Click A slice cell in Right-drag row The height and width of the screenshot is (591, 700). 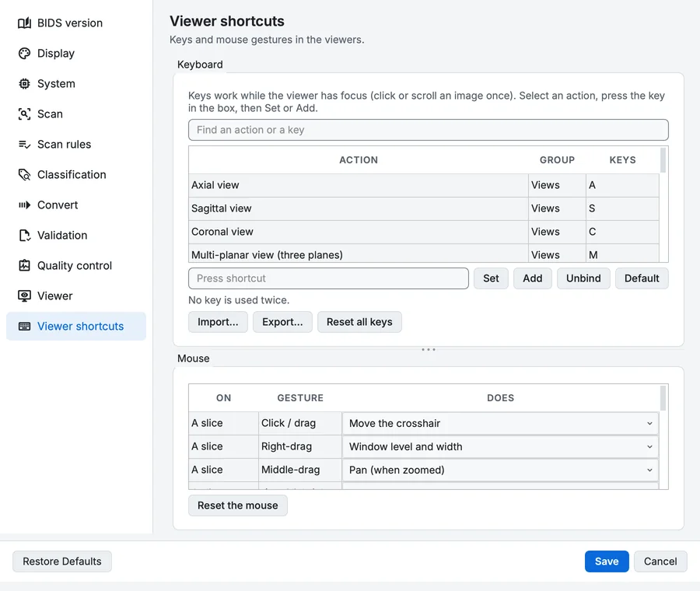point(224,446)
